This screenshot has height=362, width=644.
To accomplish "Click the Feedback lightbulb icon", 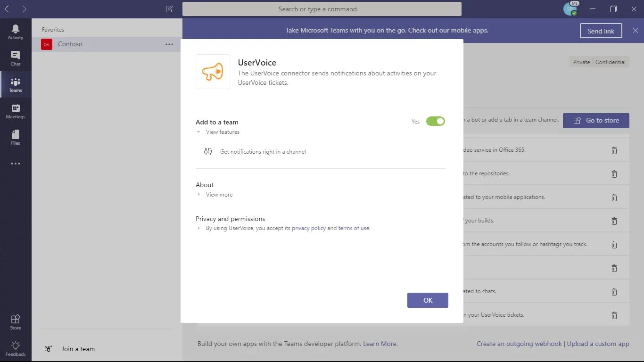I will pos(16,346).
